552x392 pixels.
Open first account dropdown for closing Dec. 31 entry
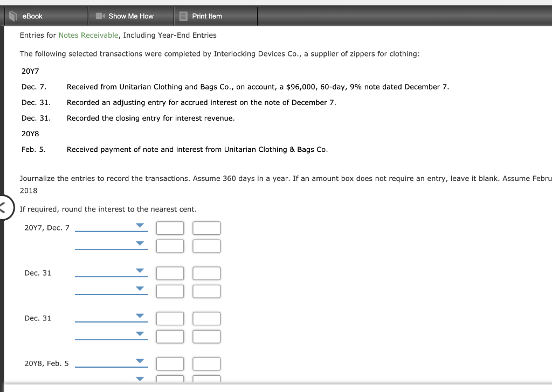(111, 317)
